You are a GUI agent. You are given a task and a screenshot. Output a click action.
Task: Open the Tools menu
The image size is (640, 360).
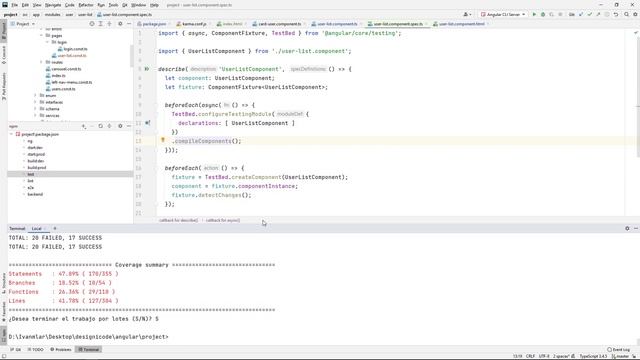113,5
